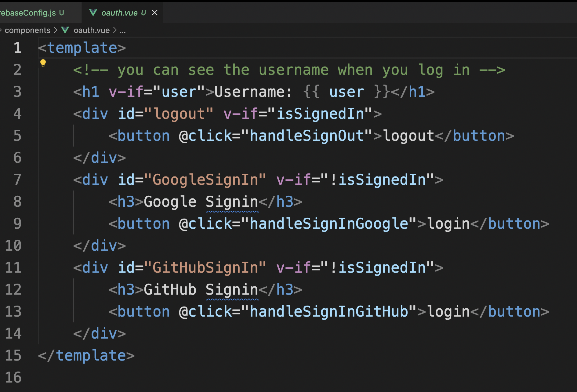
Task: Switch to the firebaseConfig.js tab
Action: click(32, 13)
